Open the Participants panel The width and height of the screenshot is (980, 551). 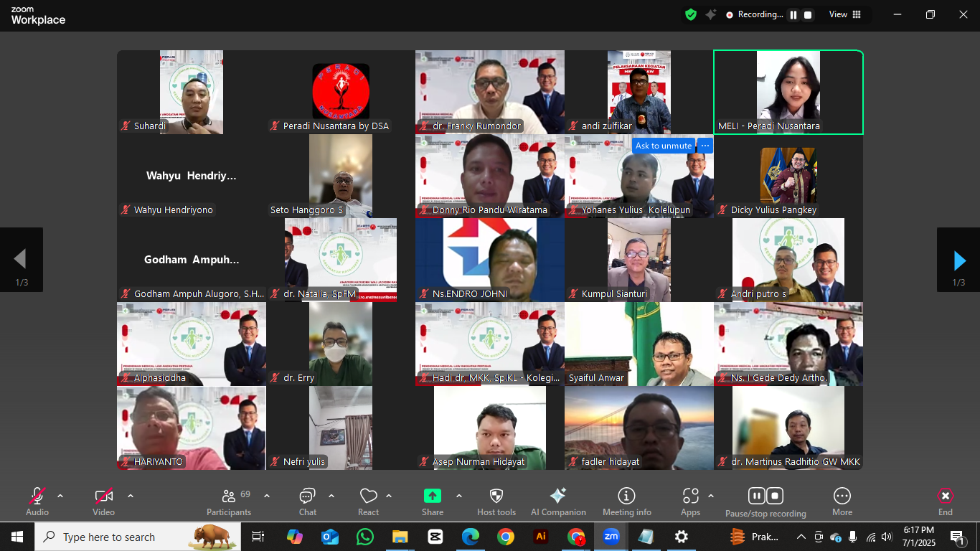coord(229,496)
